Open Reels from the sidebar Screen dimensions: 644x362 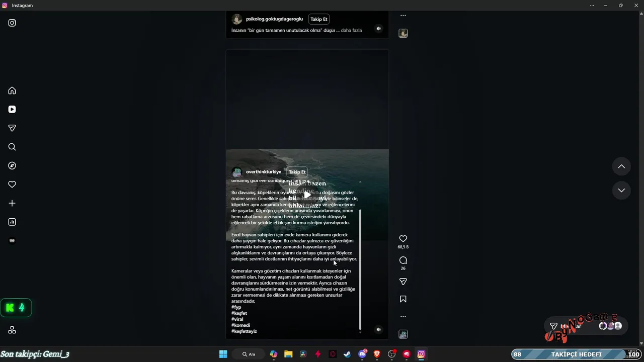[x=12, y=110]
